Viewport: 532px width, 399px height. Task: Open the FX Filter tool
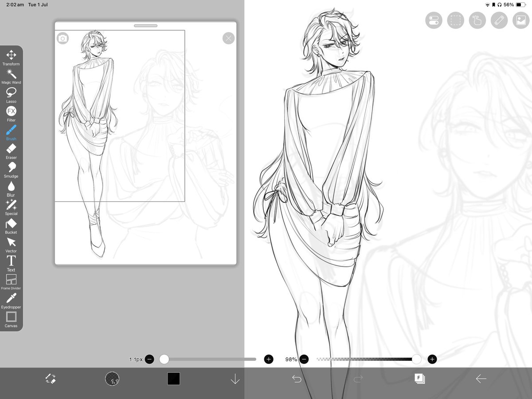[11, 114]
